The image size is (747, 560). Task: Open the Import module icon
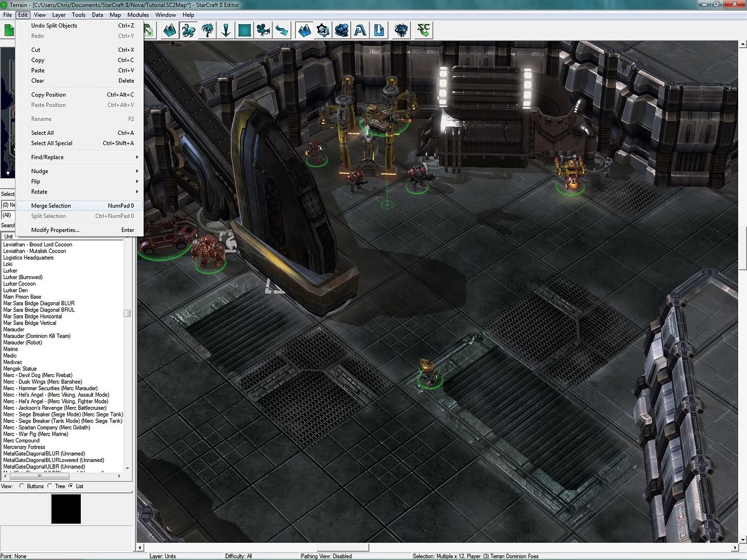point(379,30)
